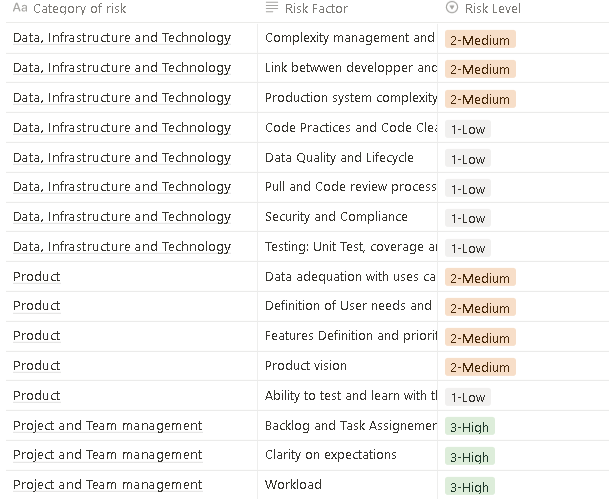609x499 pixels.
Task: Open Project and Team management in Workload row
Action: coord(107,485)
